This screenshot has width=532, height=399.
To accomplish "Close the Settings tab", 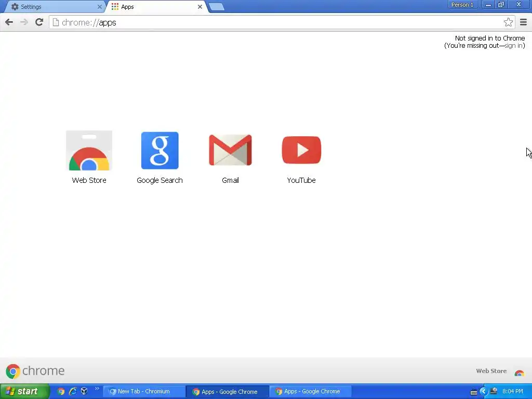I will coord(99,7).
